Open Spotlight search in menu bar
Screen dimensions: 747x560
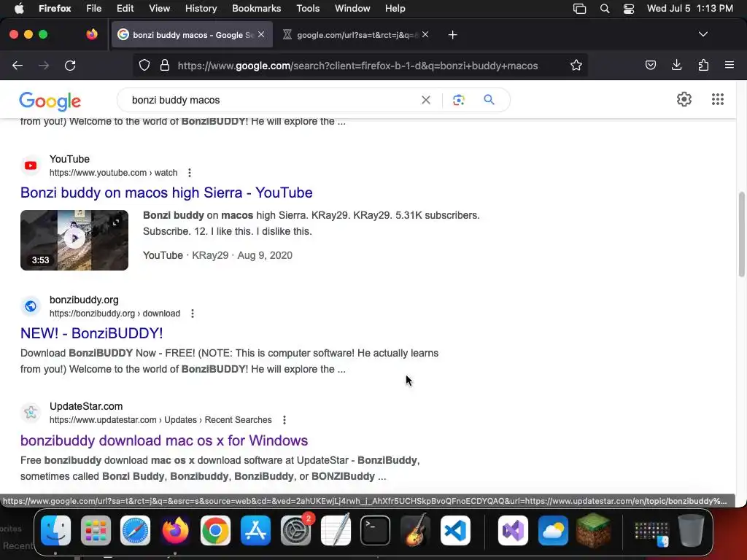[x=605, y=8]
